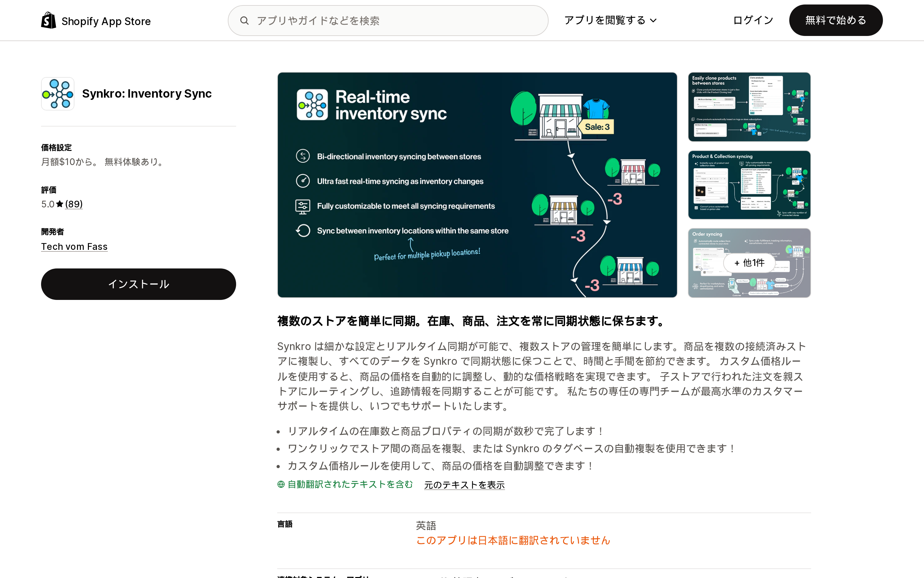Click bullet リアルタイムの在庫数と商品プロパティ
Viewport: 924px width, 578px height.
446,431
